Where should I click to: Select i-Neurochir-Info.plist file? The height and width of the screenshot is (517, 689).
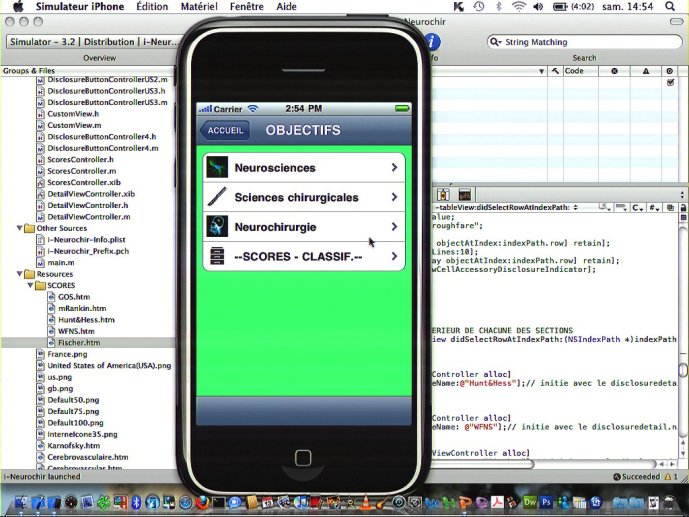(86, 239)
